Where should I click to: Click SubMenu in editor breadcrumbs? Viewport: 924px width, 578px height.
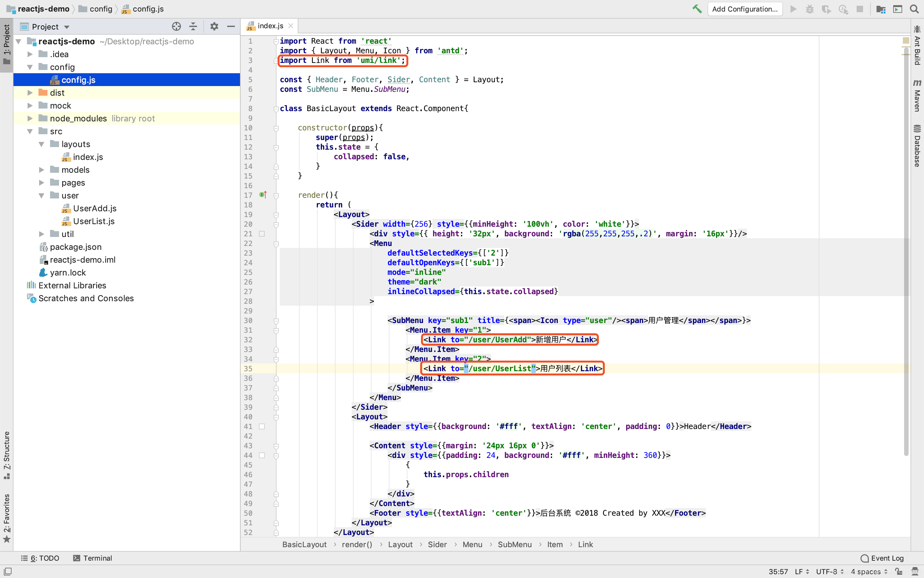[x=514, y=545]
